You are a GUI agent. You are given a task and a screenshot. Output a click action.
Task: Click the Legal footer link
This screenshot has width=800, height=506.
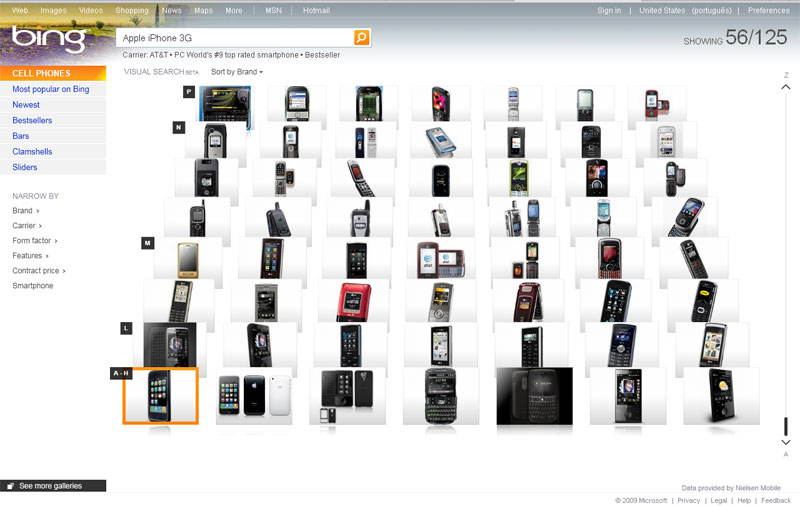pos(718,500)
